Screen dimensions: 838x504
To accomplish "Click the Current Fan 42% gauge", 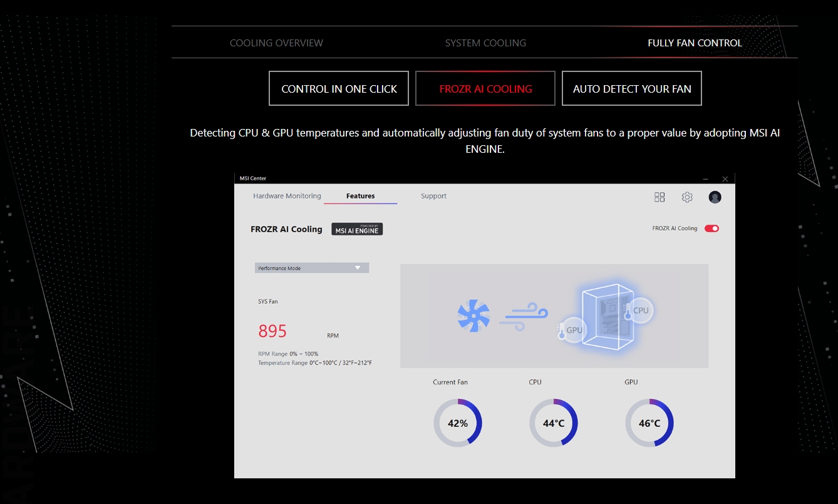I will pyautogui.click(x=458, y=423).
